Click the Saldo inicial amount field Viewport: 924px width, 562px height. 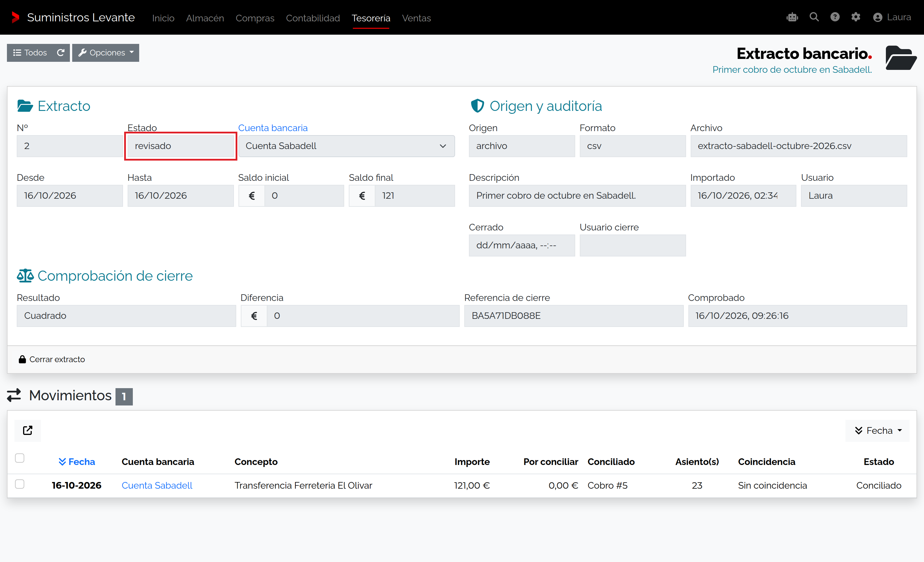[304, 196]
